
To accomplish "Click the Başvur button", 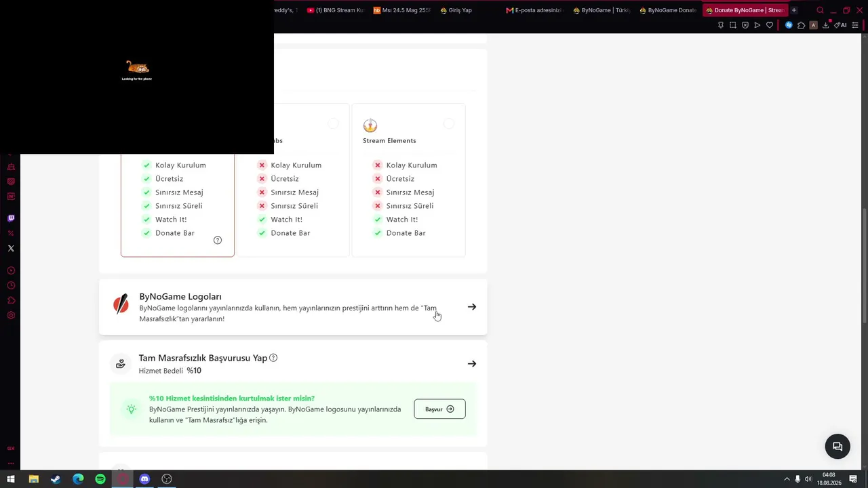I will pos(439,409).
